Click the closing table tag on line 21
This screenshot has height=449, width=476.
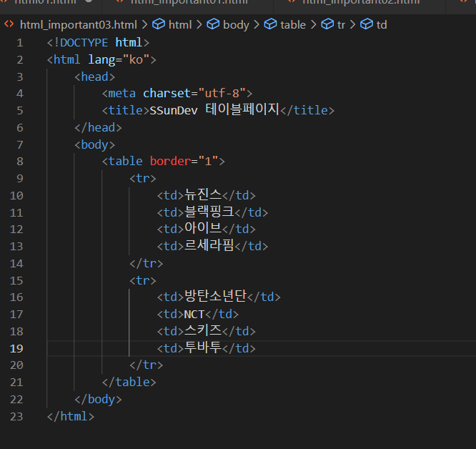click(129, 383)
